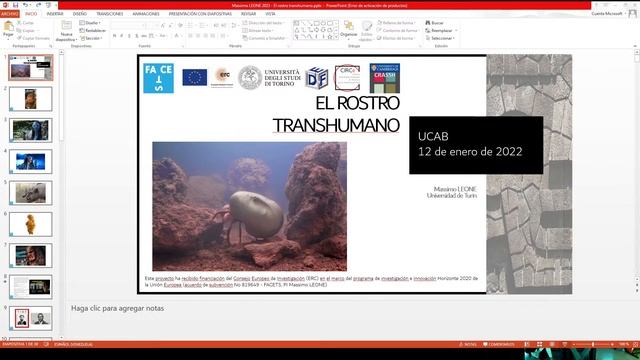Open the Relleno de forma dropdown
The image size is (640, 360).
click(x=396, y=23)
